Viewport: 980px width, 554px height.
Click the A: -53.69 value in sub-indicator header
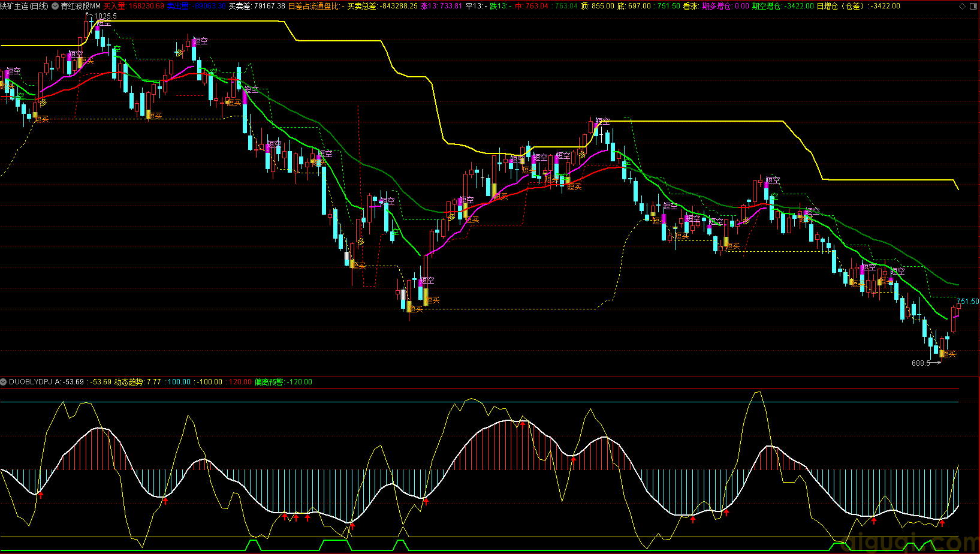tap(70, 382)
